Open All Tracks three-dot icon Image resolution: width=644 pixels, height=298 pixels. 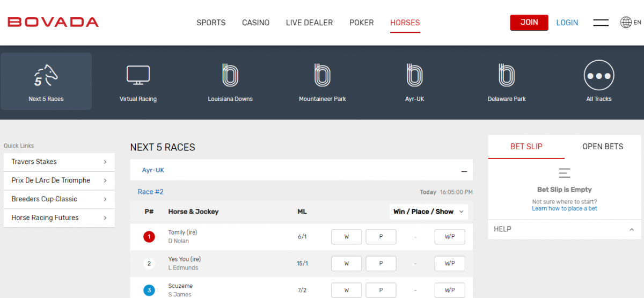(x=599, y=76)
